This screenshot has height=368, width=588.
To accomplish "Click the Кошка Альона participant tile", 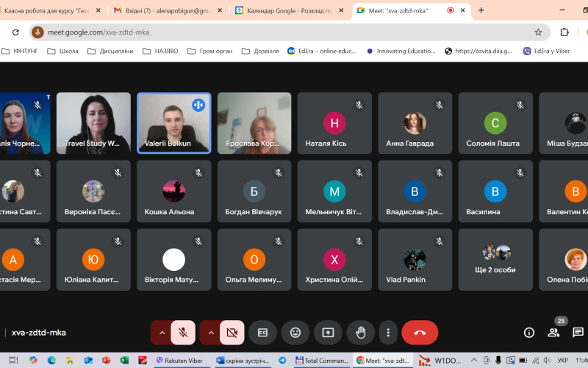I will tap(174, 191).
